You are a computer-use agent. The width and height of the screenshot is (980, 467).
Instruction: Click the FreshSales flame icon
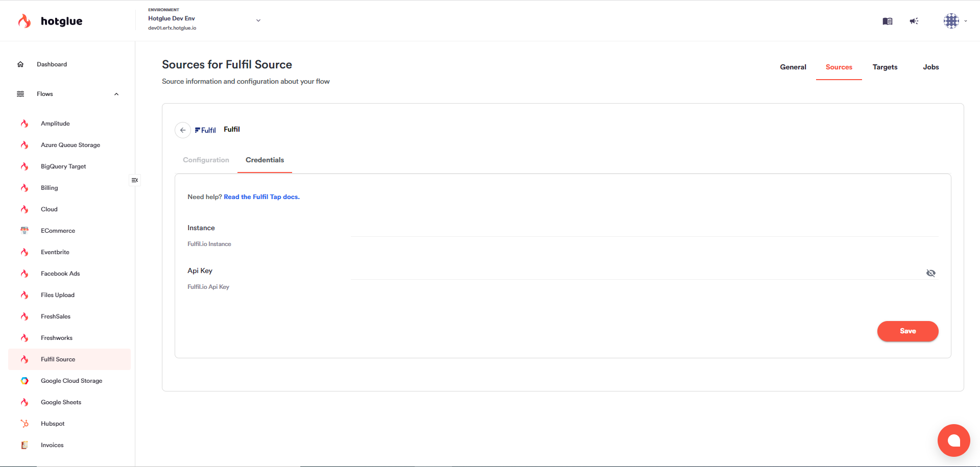(x=25, y=316)
